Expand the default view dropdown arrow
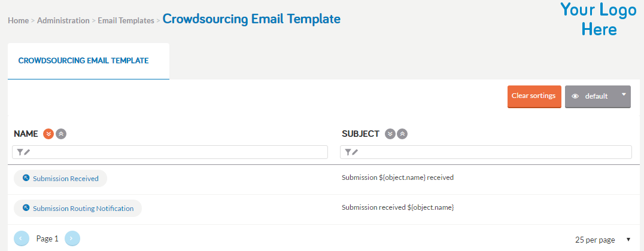644x251 pixels. point(624,94)
